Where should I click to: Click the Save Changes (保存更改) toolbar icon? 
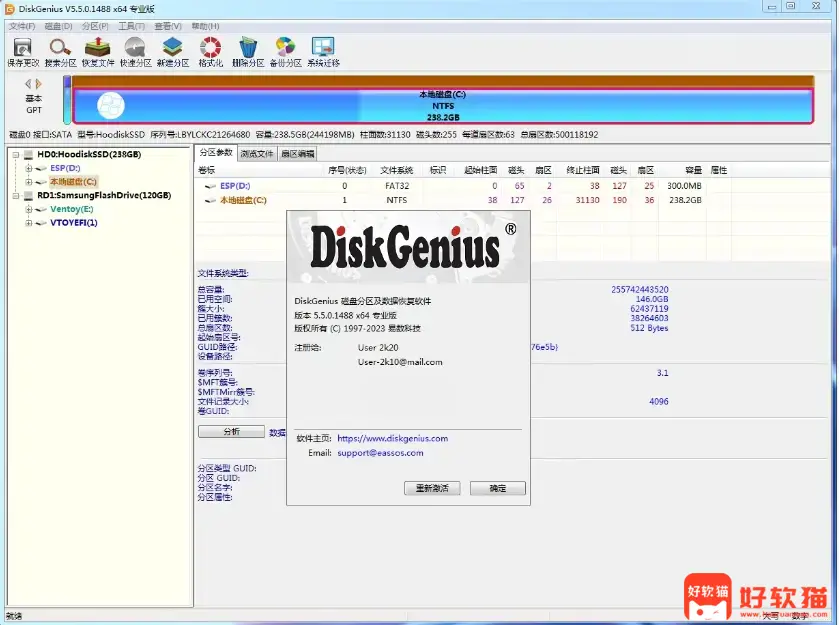[x=23, y=52]
